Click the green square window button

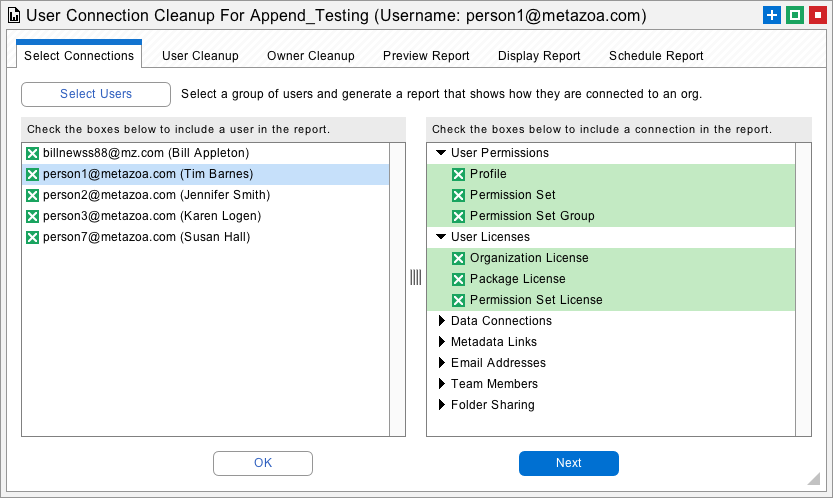pos(795,15)
